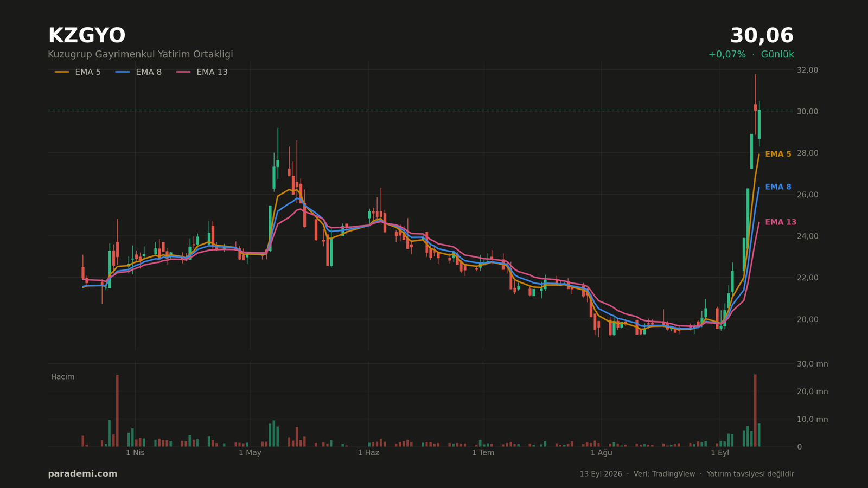The image size is (868, 488).
Task: Click the 30,0 mn volume axis label
Action: [x=812, y=364]
